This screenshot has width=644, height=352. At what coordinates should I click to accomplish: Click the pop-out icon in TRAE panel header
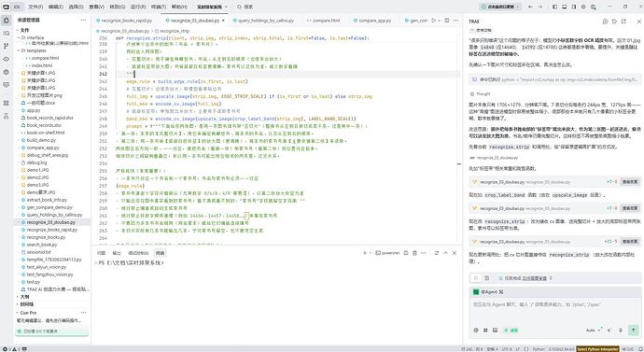click(623, 21)
